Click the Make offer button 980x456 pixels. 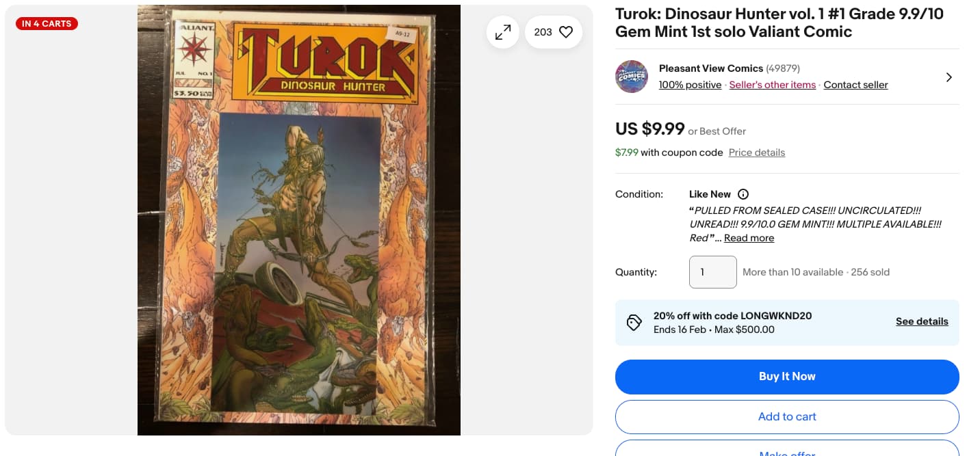click(x=787, y=451)
